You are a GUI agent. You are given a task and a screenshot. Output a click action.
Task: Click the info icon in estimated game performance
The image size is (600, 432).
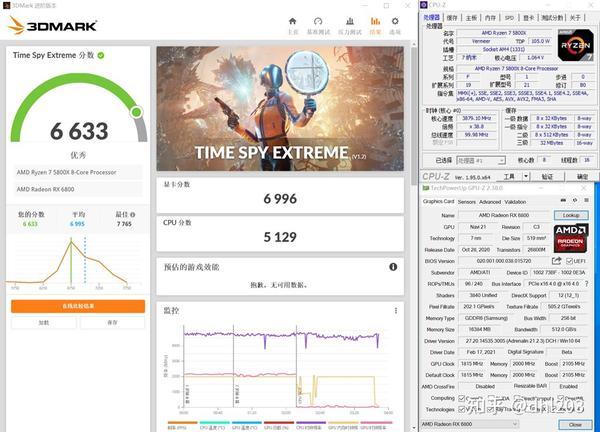[x=393, y=267]
